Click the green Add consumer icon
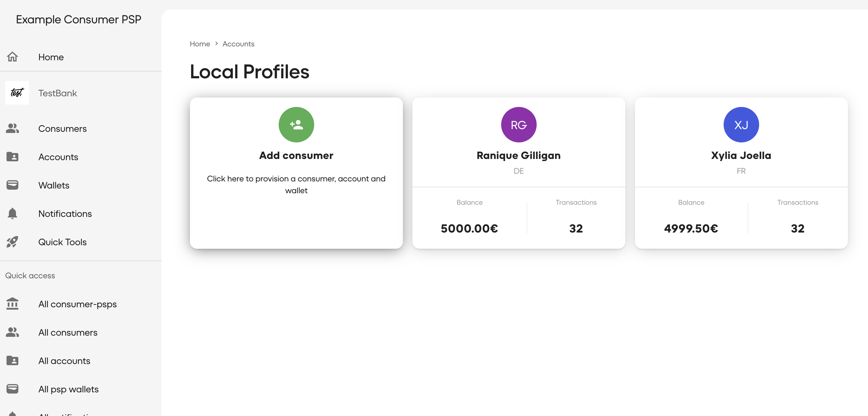This screenshot has height=416, width=868. [296, 124]
